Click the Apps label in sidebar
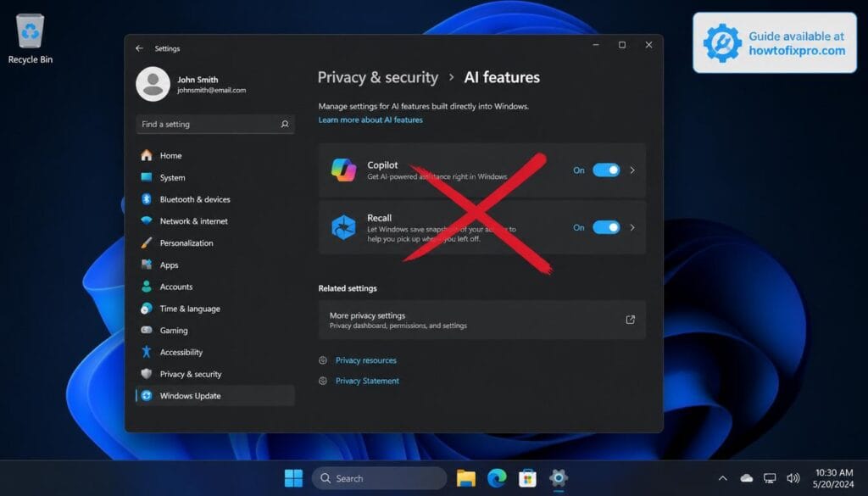The image size is (868, 496). click(169, 265)
